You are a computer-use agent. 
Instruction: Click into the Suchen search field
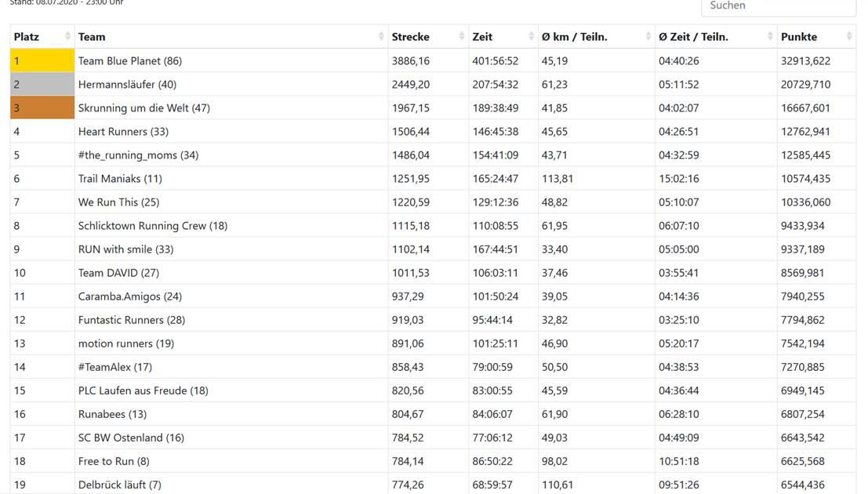(779, 6)
